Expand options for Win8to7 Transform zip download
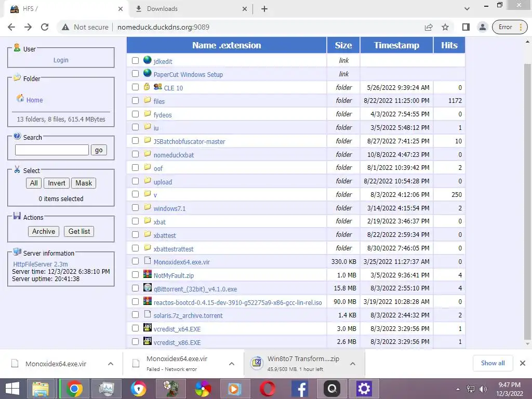Viewport: 532px width, 399px height. click(x=353, y=364)
